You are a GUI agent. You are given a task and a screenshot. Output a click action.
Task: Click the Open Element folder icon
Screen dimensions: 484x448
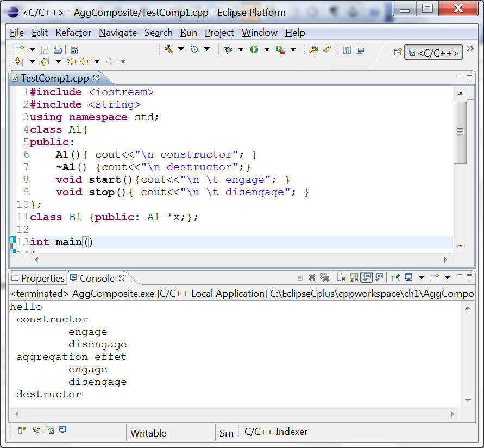(313, 49)
